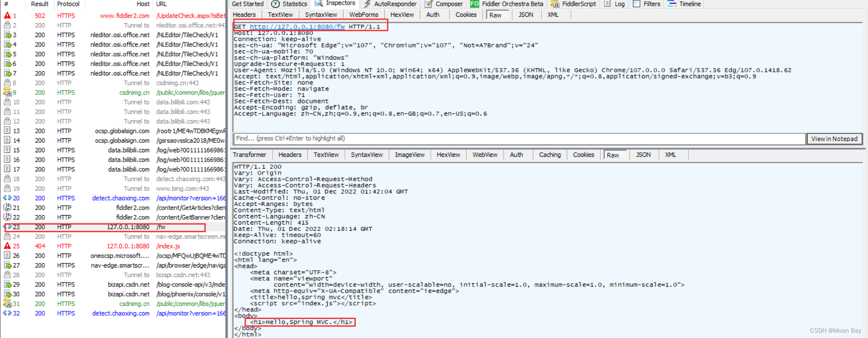Click the lock icon of session 2 tunnel
Viewport: 868px width, 338px height.
pos(7,25)
